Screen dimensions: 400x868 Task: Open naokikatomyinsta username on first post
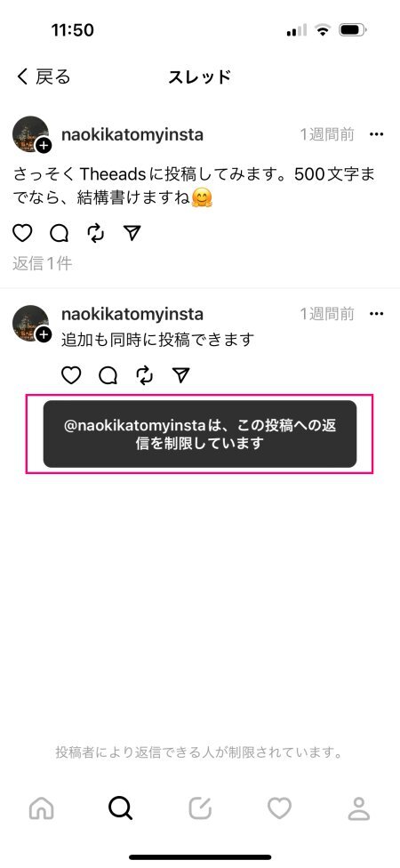click(x=132, y=134)
